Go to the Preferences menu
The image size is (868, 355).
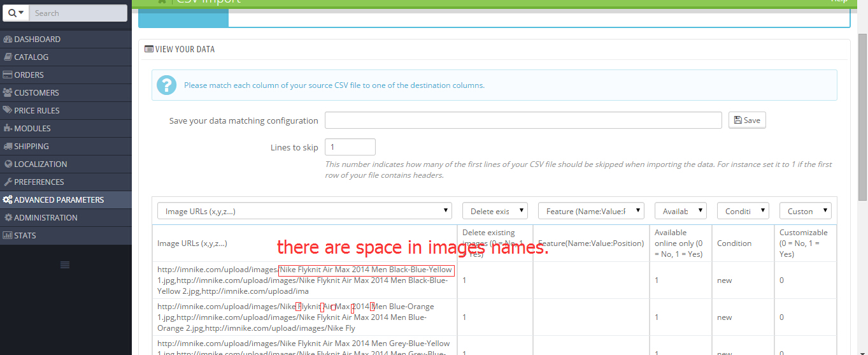pos(66,182)
